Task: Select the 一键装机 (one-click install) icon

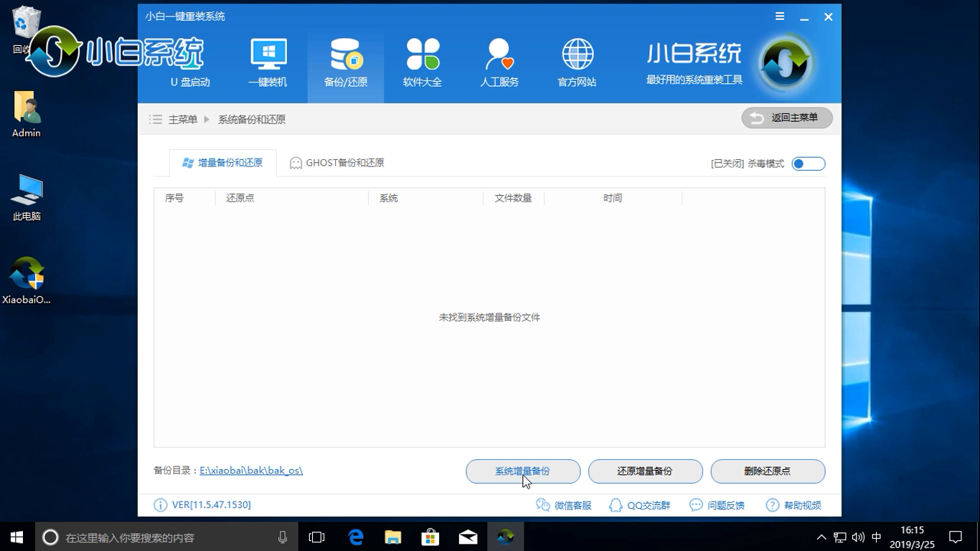Action: click(268, 63)
